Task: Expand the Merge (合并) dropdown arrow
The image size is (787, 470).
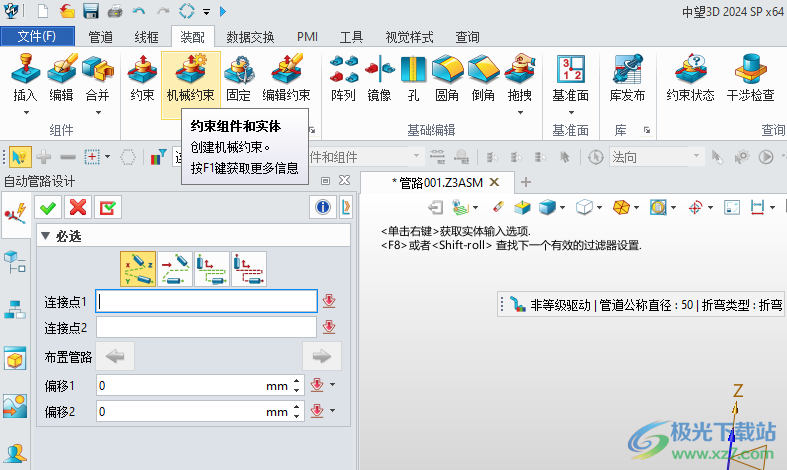Action: click(98, 112)
